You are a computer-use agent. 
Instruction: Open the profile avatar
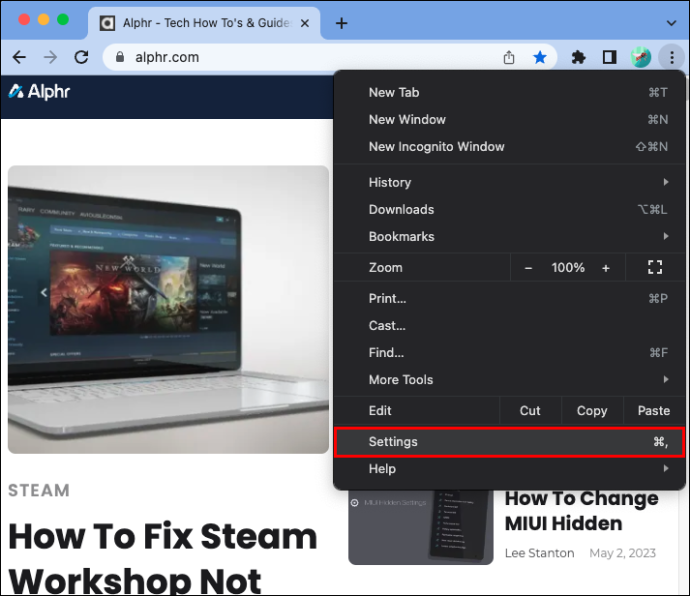coord(641,57)
